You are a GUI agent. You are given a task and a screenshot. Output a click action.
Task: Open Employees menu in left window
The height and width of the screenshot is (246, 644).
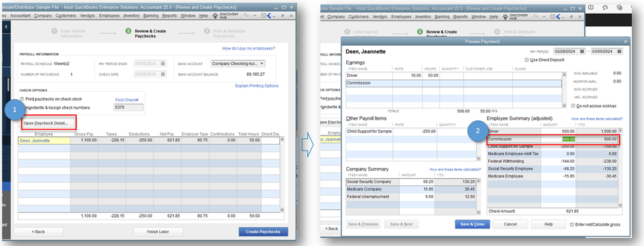click(109, 16)
